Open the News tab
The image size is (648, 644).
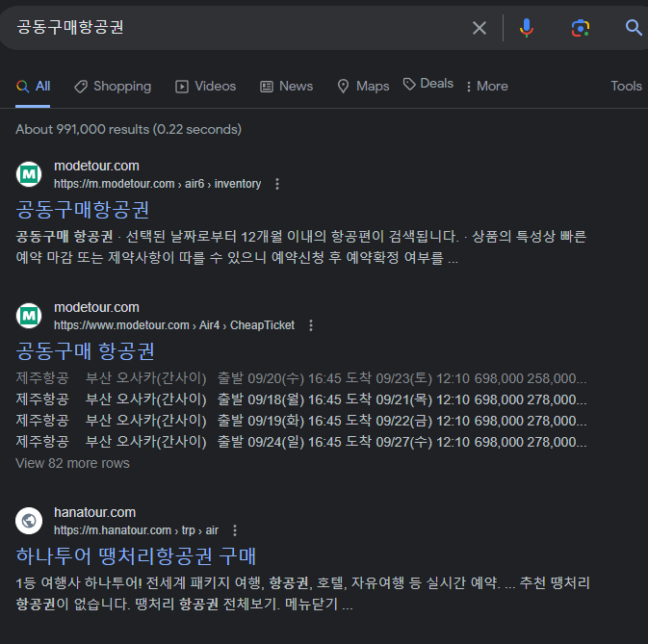(286, 87)
